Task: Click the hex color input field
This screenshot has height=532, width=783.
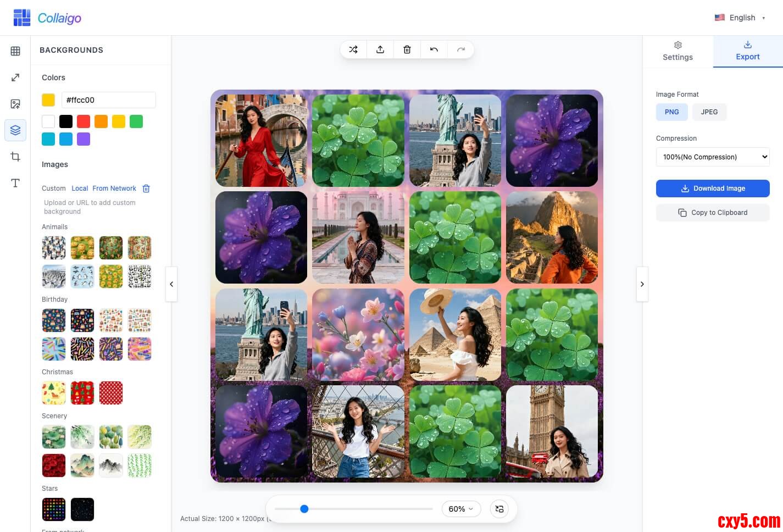Action: (109, 100)
